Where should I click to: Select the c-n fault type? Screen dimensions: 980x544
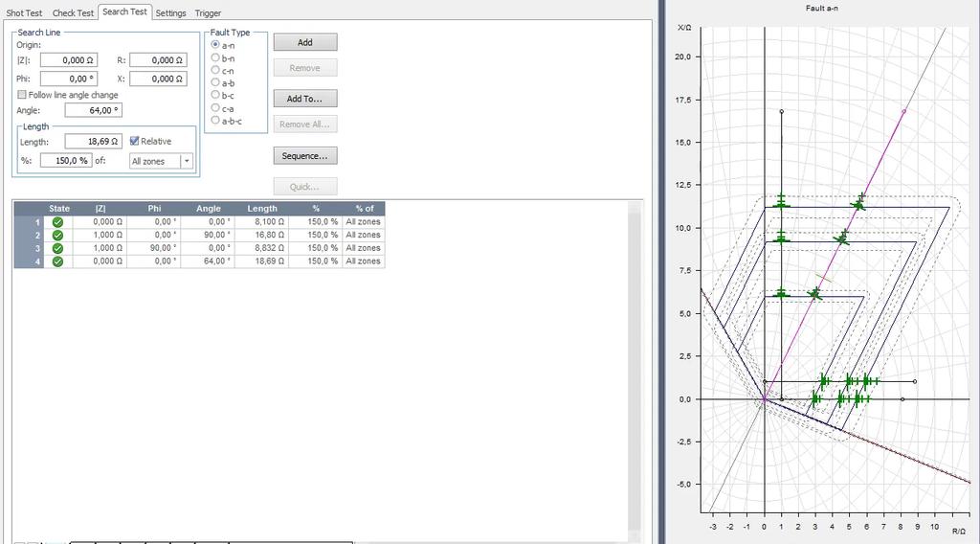pos(215,71)
